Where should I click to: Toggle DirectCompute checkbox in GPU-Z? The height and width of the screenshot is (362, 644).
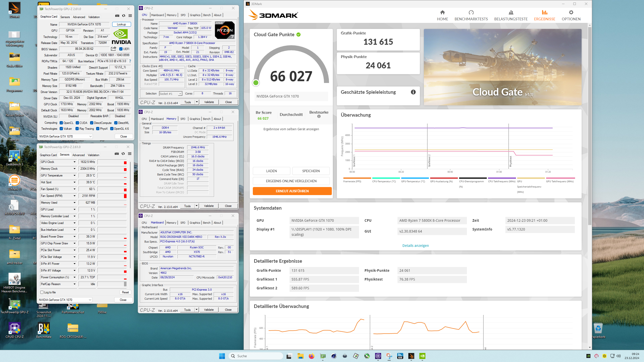pos(92,123)
